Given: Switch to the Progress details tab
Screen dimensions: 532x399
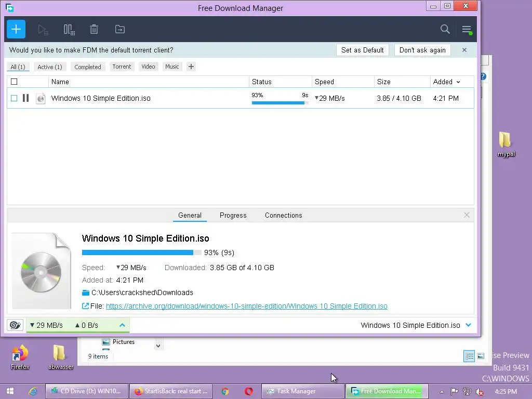Looking at the screenshot, I should pos(233,215).
